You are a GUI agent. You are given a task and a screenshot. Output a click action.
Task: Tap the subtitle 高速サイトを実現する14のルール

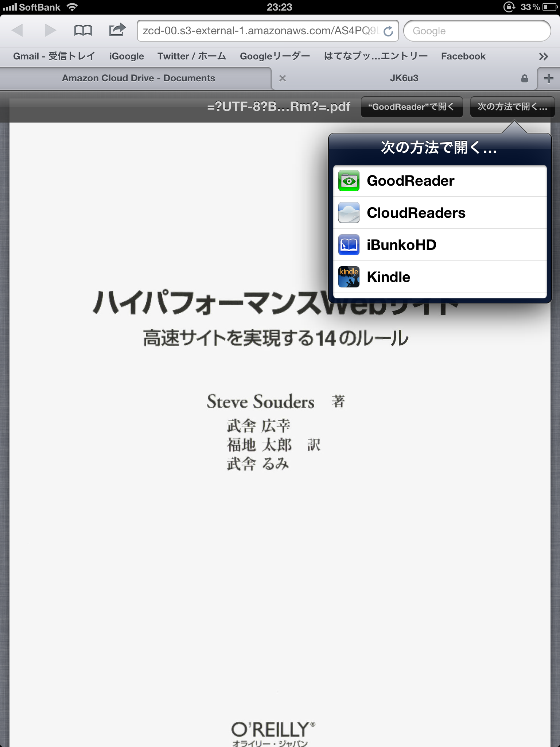(x=276, y=338)
